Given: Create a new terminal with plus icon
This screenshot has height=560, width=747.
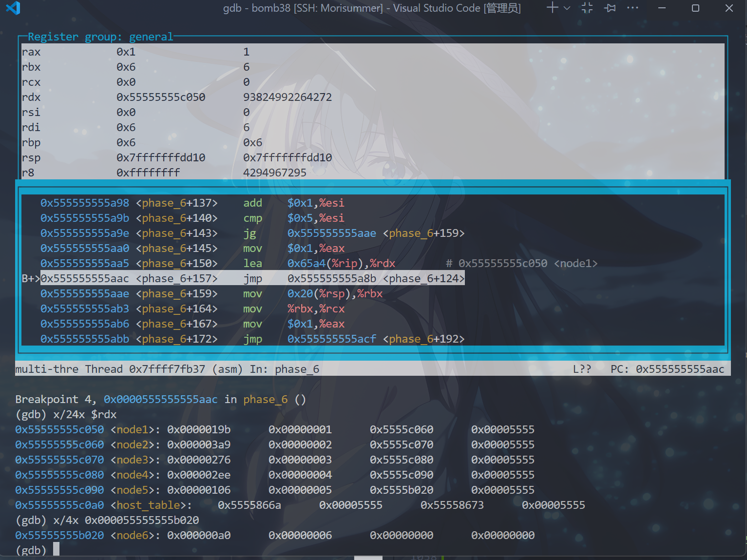Looking at the screenshot, I should coord(552,8).
